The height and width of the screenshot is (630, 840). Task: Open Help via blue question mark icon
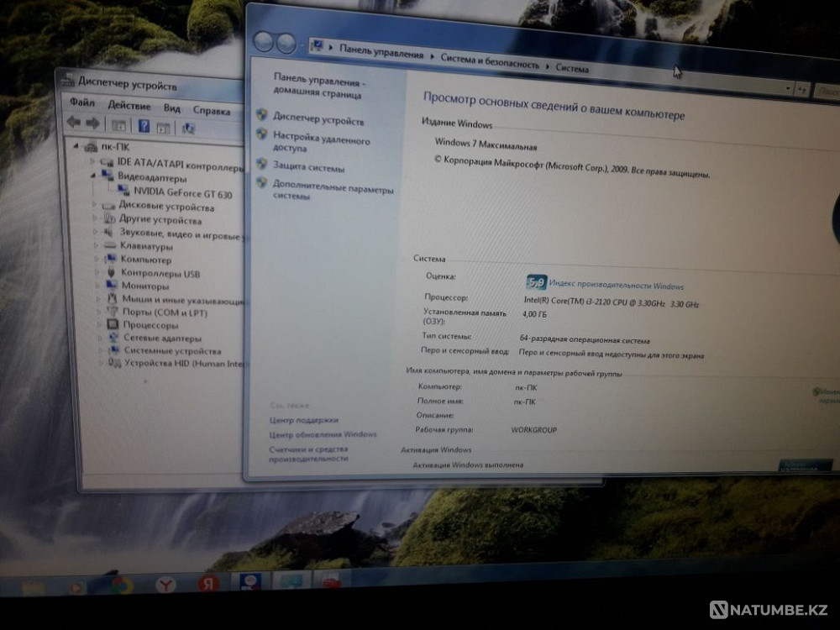pos(144,126)
